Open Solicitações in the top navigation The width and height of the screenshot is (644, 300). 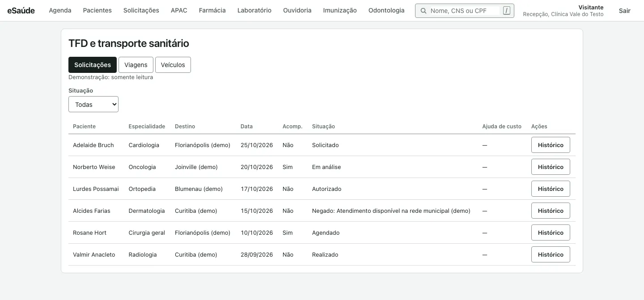(x=141, y=10)
